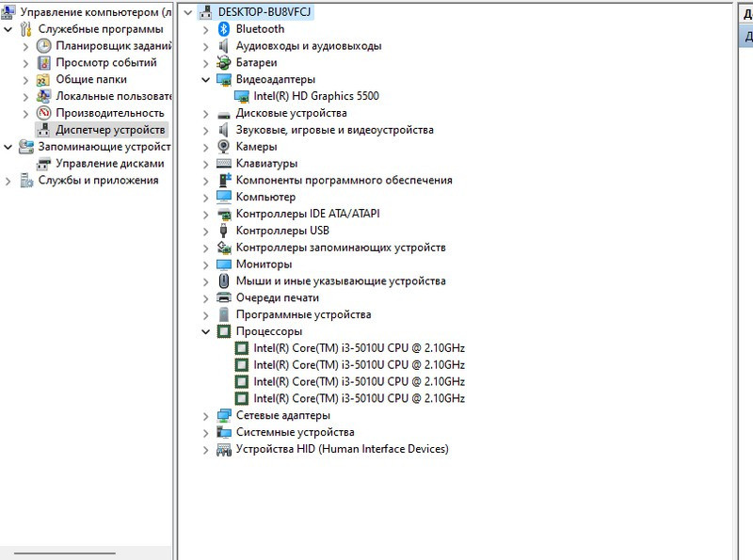
Task: Collapse Служебные программы in left tree
Action: (x=8, y=29)
